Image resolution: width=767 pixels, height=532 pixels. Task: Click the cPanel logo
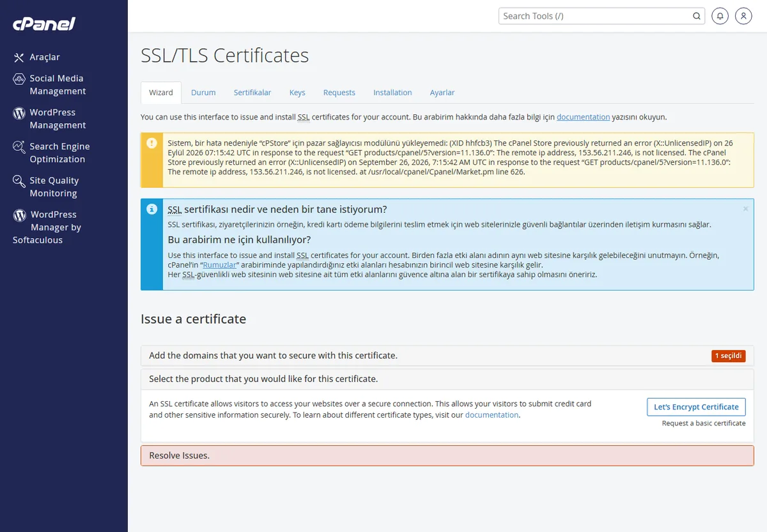(44, 24)
